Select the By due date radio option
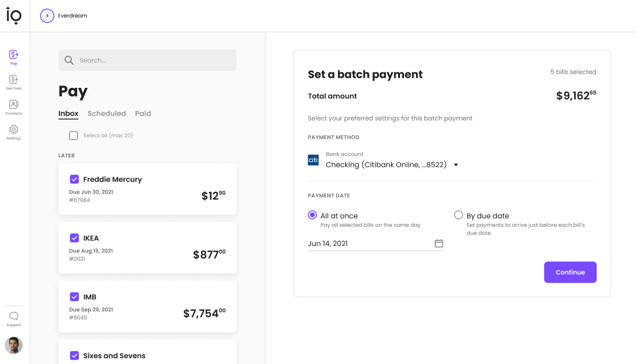The height and width of the screenshot is (364, 637). pyautogui.click(x=459, y=215)
